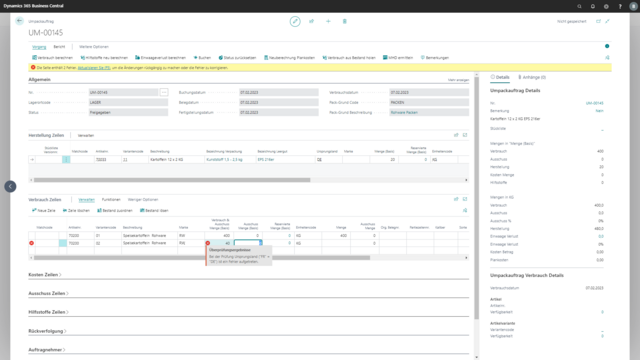Click Verbrauch berechnen action
The image size is (640, 360).
[52, 58]
